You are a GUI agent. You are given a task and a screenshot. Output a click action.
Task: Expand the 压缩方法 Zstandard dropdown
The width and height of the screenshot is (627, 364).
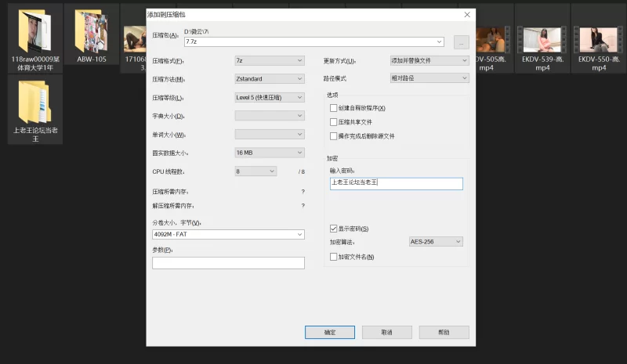point(269,79)
